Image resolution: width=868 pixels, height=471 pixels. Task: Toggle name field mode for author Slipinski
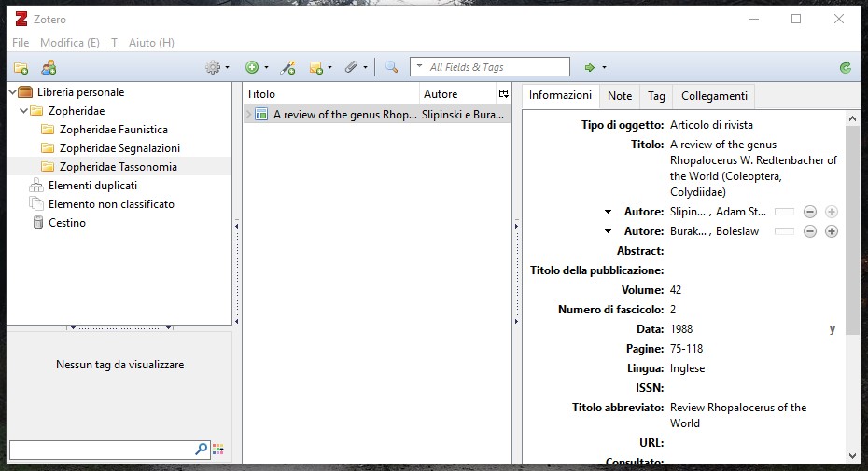784,212
